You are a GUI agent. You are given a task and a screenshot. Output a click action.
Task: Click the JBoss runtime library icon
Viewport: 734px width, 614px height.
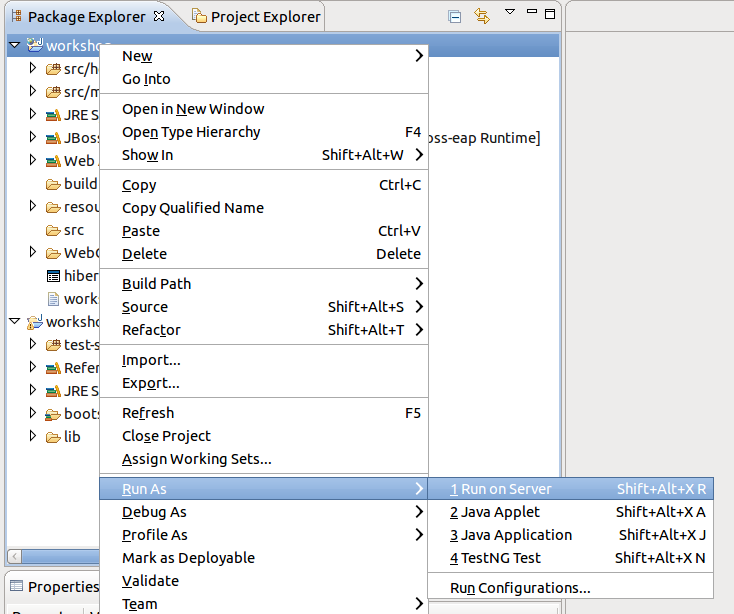click(x=54, y=138)
